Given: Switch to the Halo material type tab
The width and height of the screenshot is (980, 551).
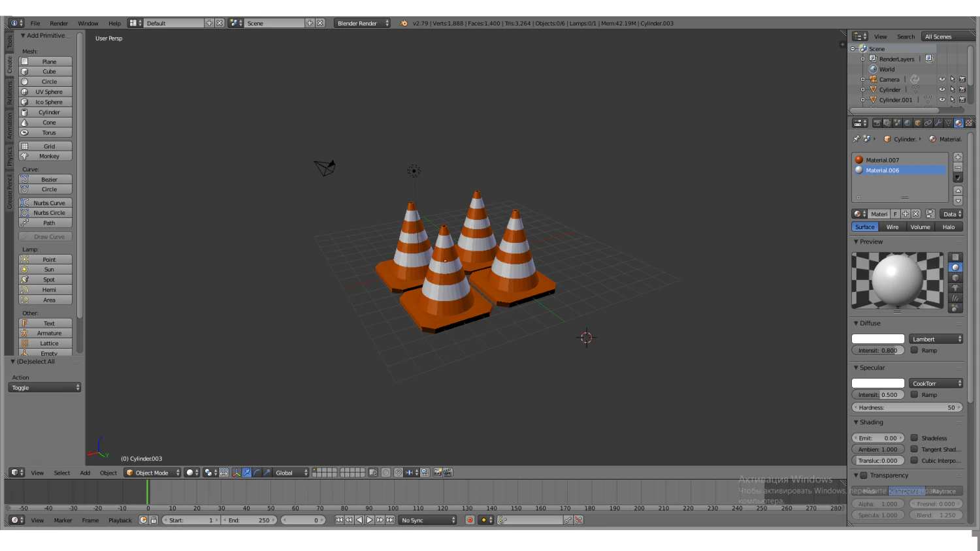Looking at the screenshot, I should pos(949,227).
